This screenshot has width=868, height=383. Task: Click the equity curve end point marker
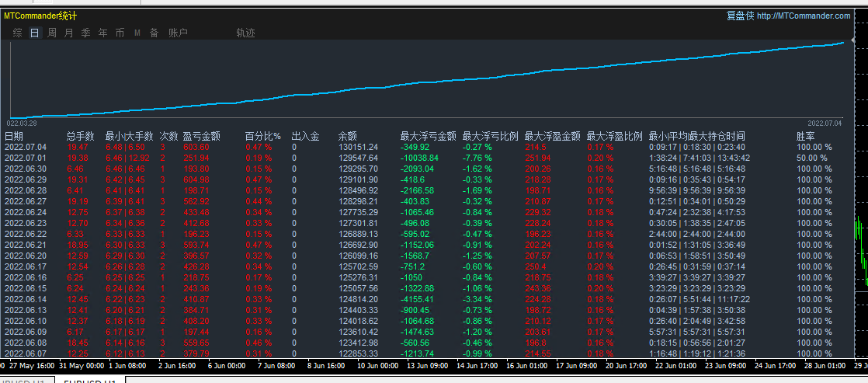point(845,42)
